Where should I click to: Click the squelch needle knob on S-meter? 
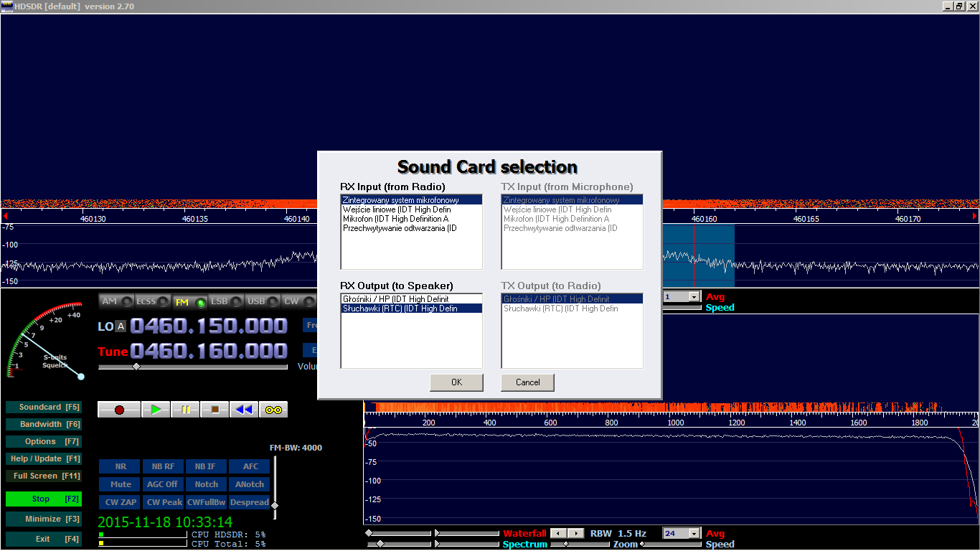pyautogui.click(x=81, y=377)
